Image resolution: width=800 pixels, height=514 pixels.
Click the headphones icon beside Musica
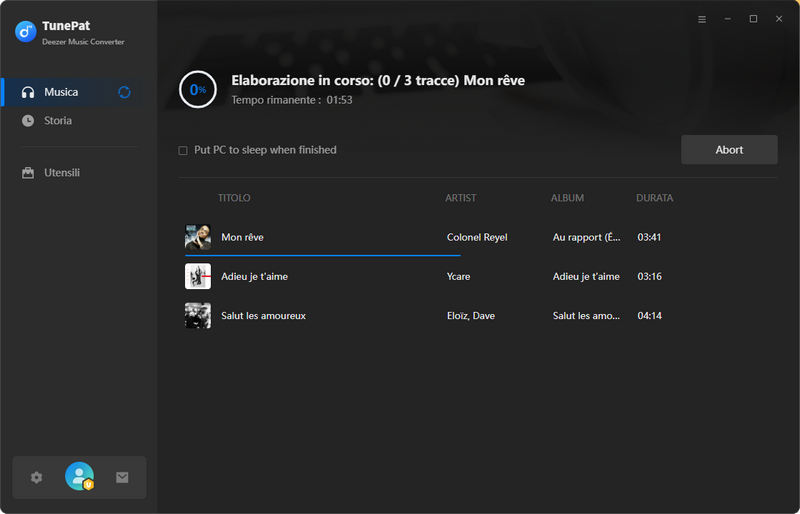[28, 92]
